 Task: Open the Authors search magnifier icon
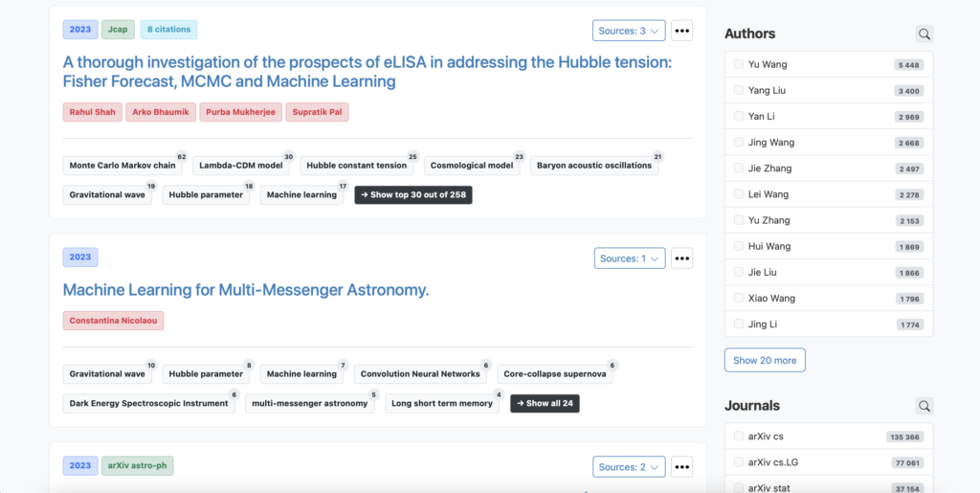pos(924,34)
